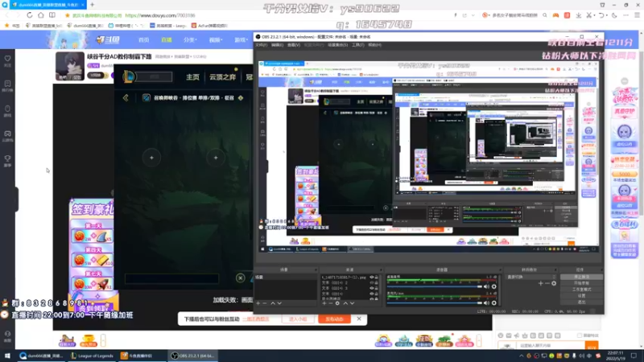Go back with League client arrow
The width and height of the screenshot is (644, 362).
pos(126,97)
